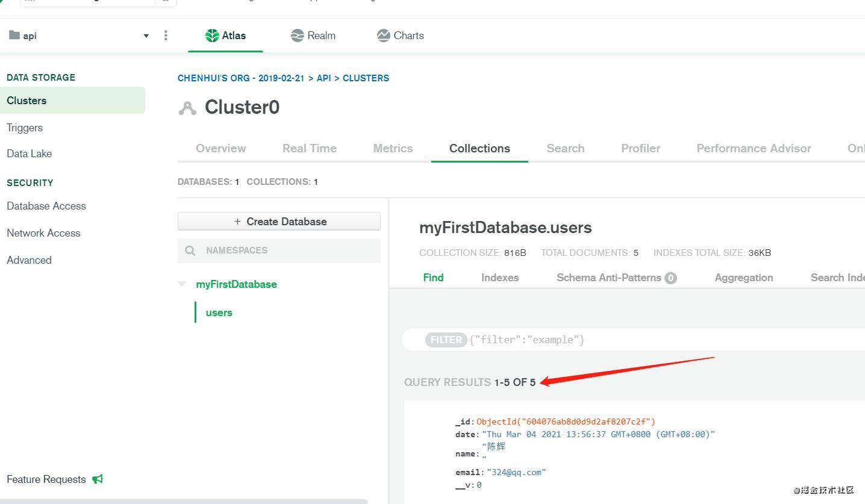Click the Realm logo icon

(297, 36)
